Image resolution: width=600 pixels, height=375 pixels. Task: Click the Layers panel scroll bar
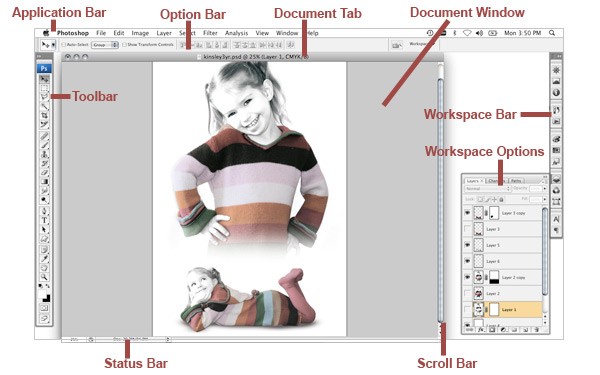coord(545,252)
